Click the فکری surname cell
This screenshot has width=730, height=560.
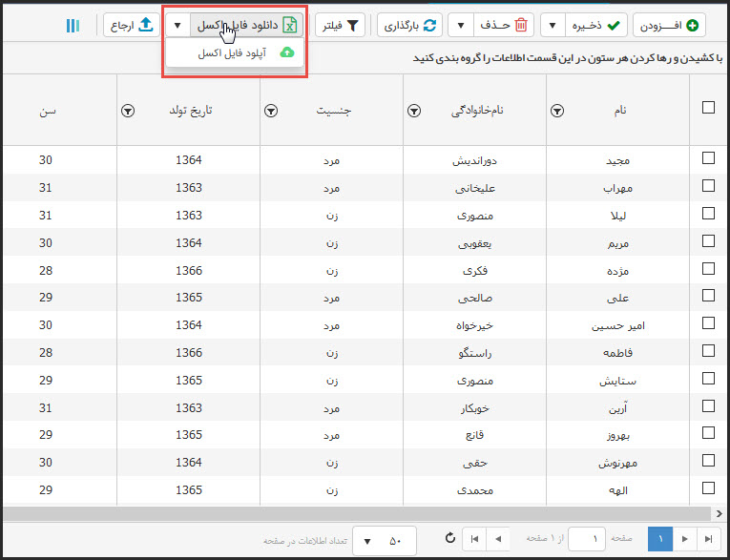click(x=474, y=270)
